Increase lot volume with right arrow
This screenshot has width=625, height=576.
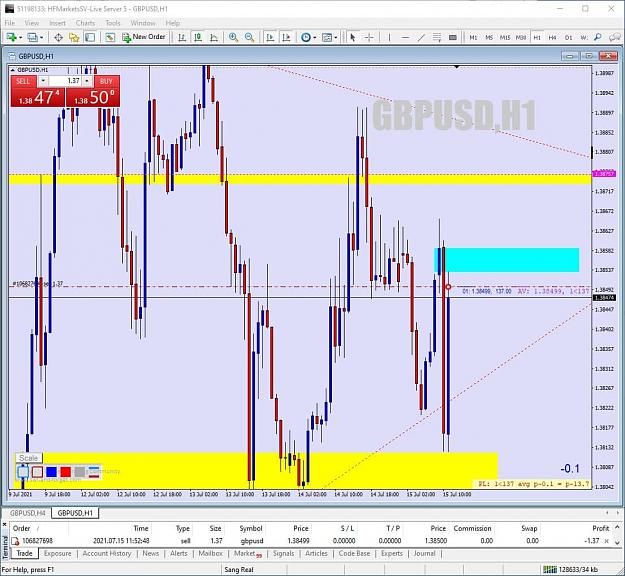(87, 81)
